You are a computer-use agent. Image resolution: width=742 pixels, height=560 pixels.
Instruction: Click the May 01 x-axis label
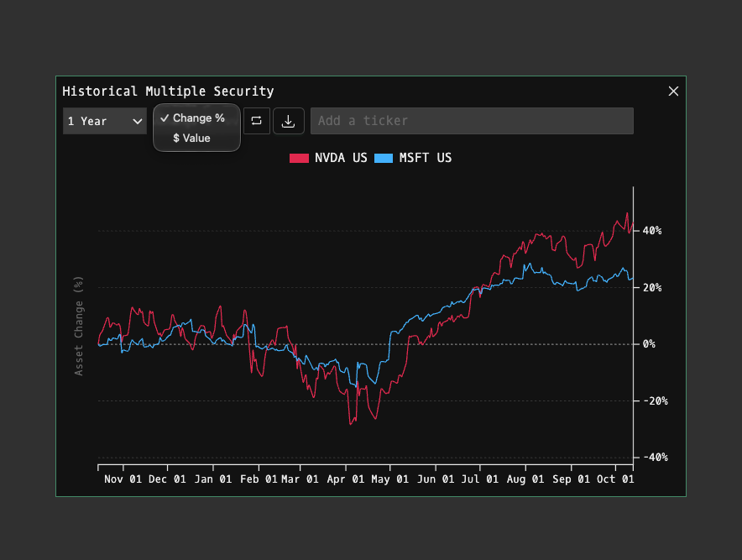coord(390,479)
